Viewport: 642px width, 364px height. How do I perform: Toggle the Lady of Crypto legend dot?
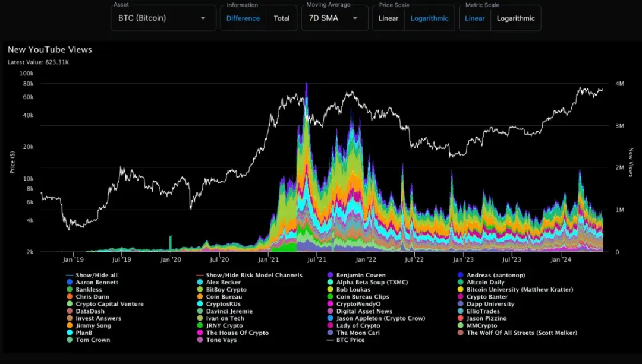coord(330,325)
